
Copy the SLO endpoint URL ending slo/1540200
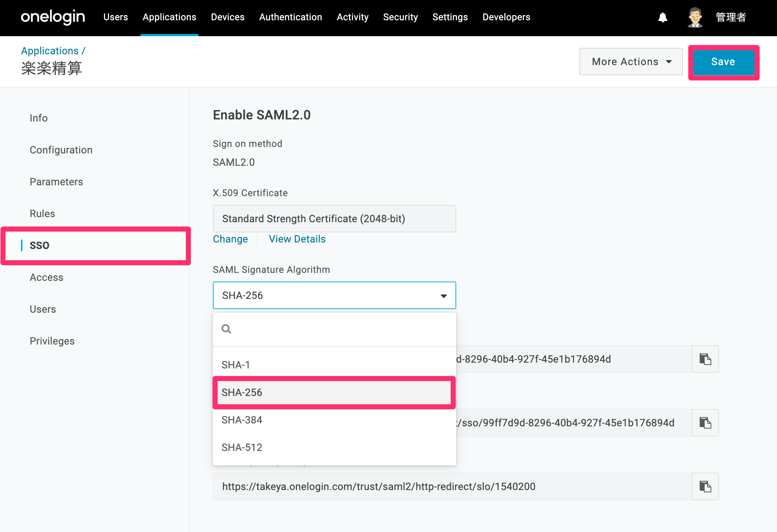point(705,486)
